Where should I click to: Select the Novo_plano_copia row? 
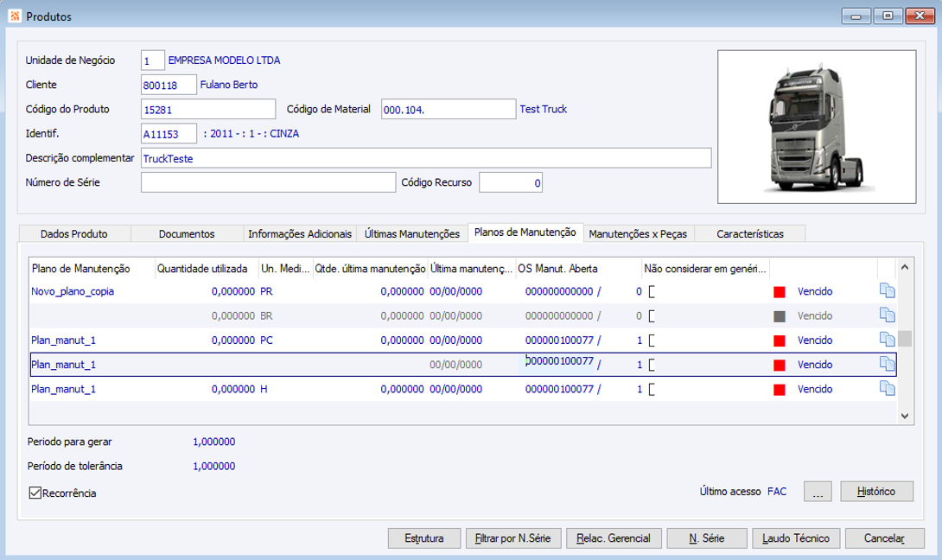(x=462, y=291)
